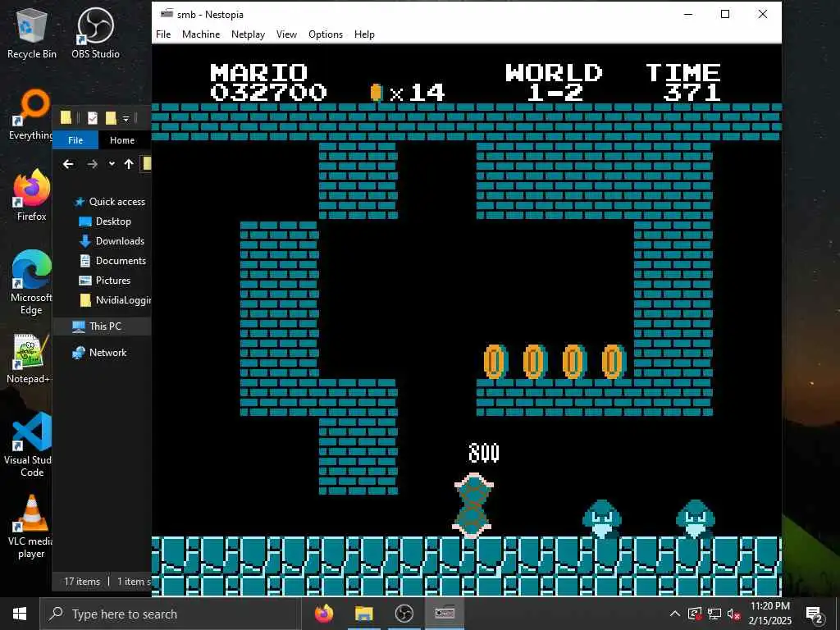
Task: Open Customize Quick Access Toolbar dropdown
Action: pos(126,118)
